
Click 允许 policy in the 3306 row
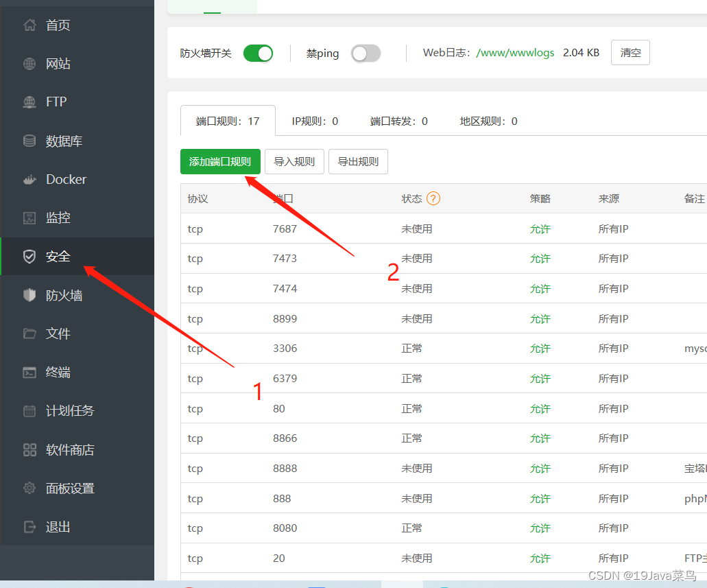pos(540,349)
